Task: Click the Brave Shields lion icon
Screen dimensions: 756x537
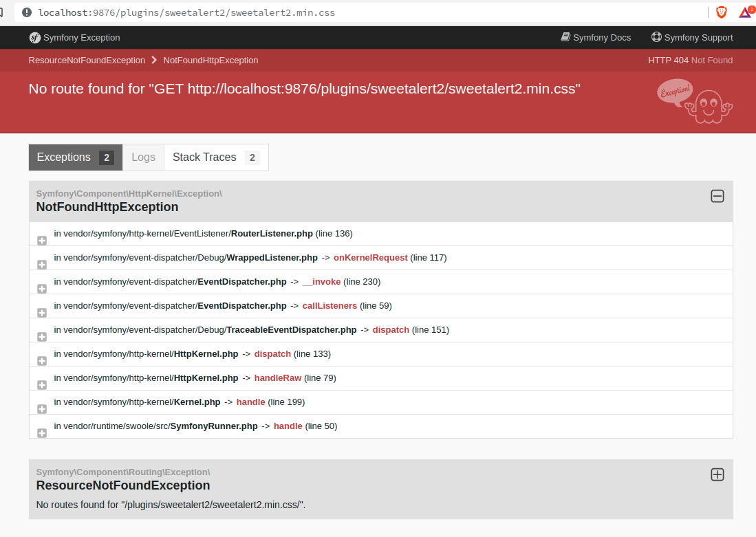Action: 722,12
